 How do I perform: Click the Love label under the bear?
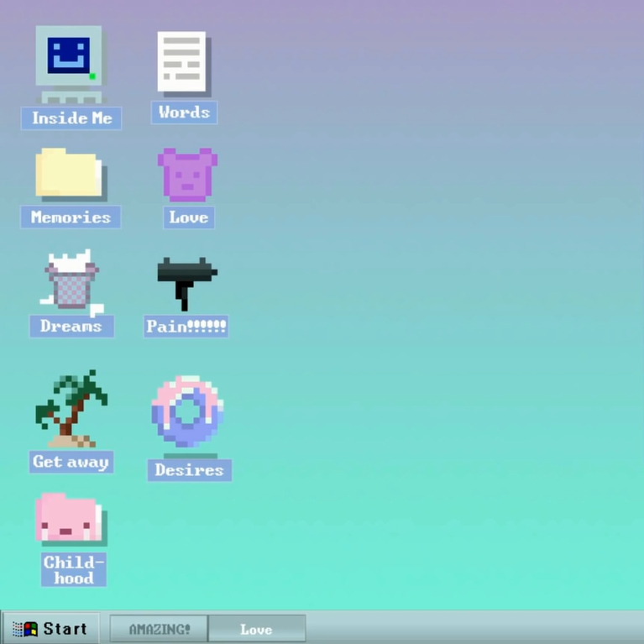(x=189, y=217)
